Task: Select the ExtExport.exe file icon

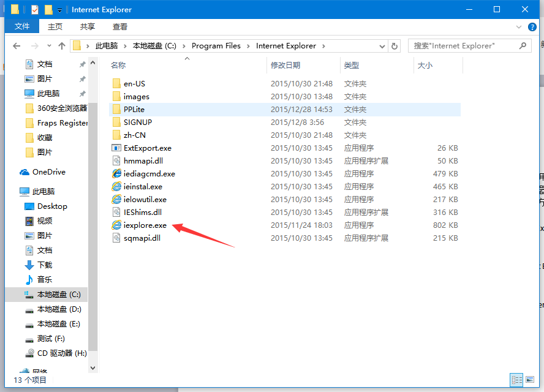Action: [116, 148]
